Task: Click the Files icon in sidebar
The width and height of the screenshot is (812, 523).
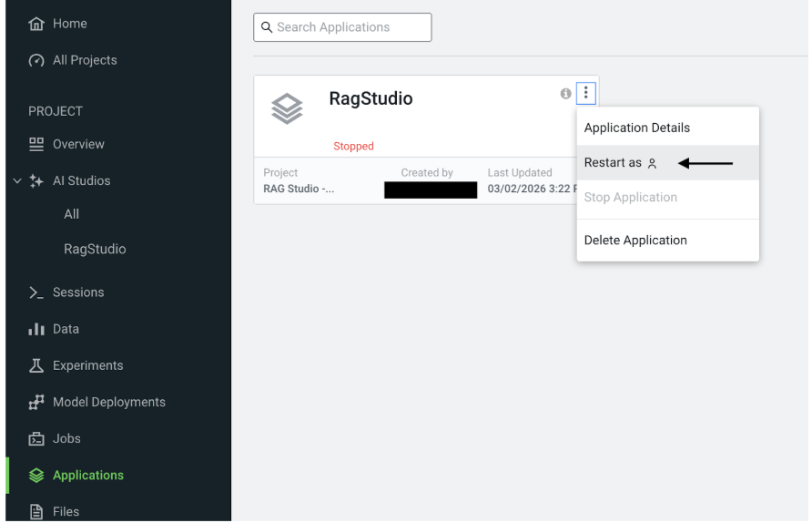Action: click(36, 511)
